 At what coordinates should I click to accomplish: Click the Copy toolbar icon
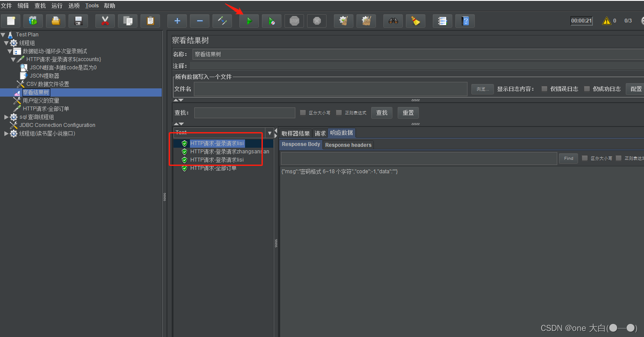[x=127, y=21]
